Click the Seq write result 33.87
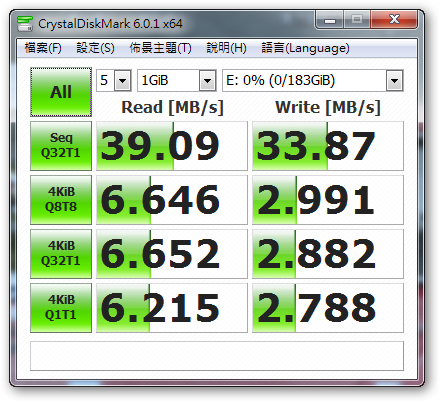This screenshot has height=401, width=439. pyautogui.click(x=328, y=146)
